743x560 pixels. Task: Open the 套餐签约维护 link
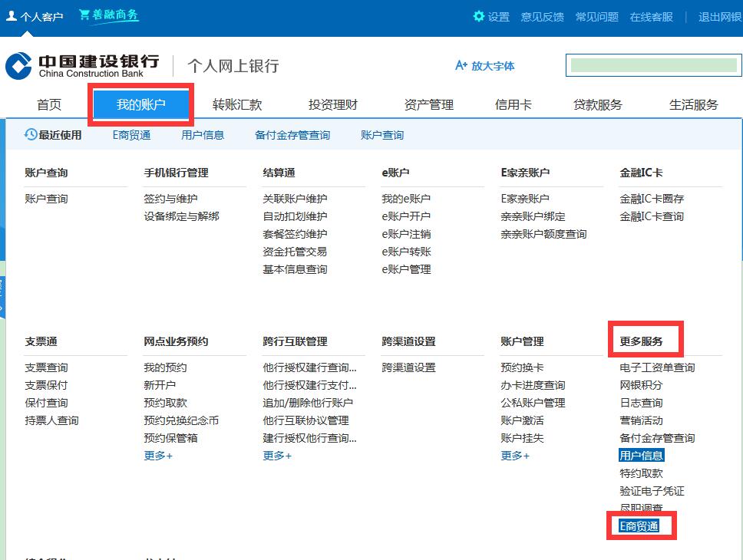tap(296, 234)
